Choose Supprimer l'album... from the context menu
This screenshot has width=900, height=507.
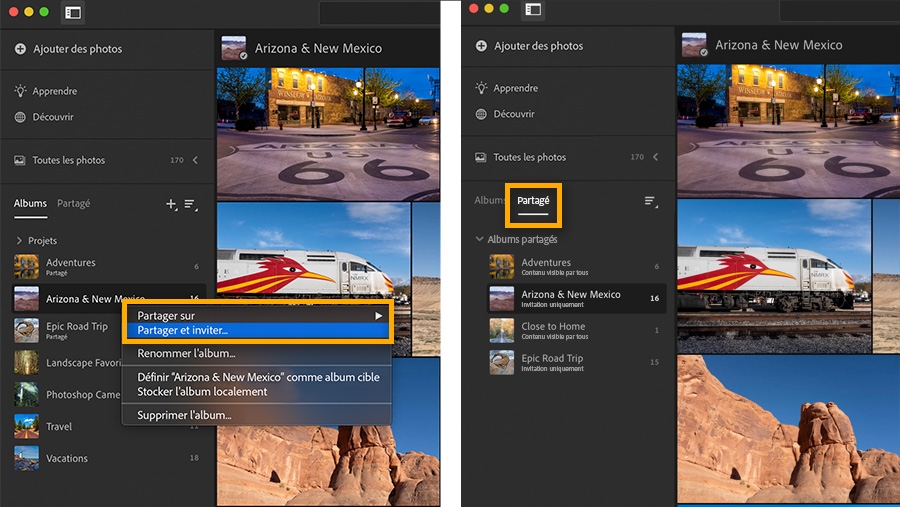point(257,415)
